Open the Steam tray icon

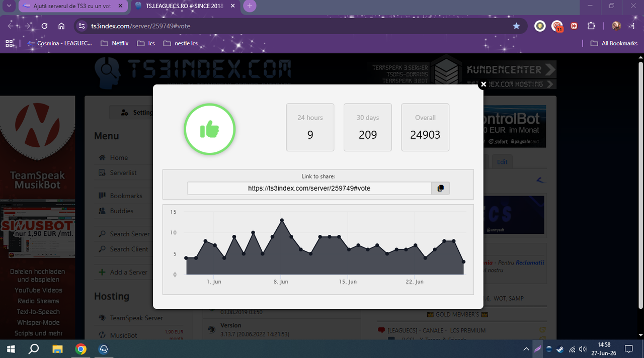[x=560, y=349]
